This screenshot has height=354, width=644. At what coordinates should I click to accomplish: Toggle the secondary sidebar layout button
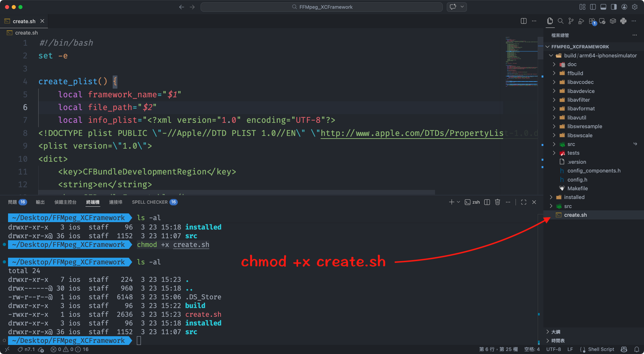point(613,7)
